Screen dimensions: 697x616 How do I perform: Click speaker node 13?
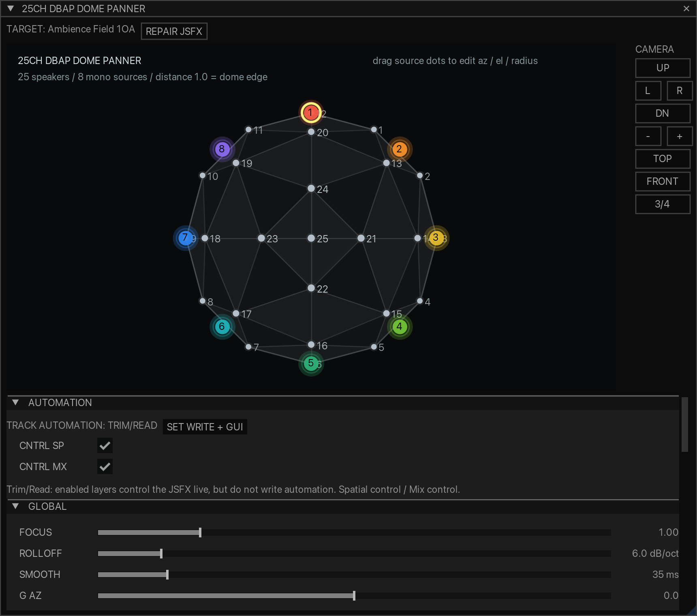coord(387,163)
